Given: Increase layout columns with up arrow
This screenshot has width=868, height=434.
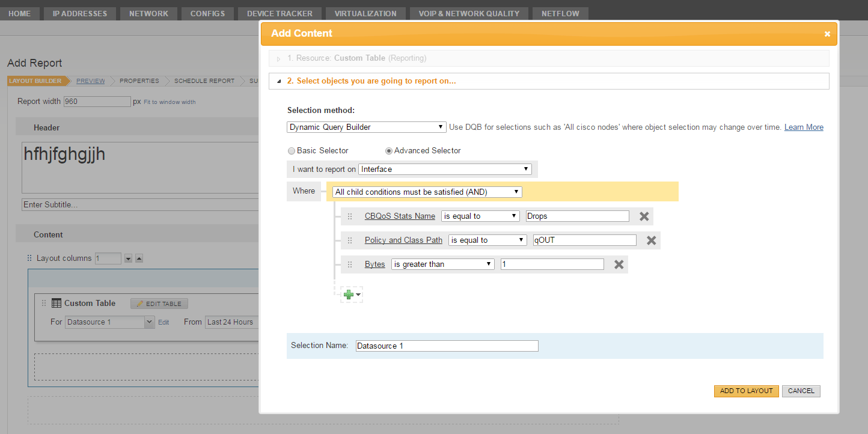Looking at the screenshot, I should click(139, 258).
